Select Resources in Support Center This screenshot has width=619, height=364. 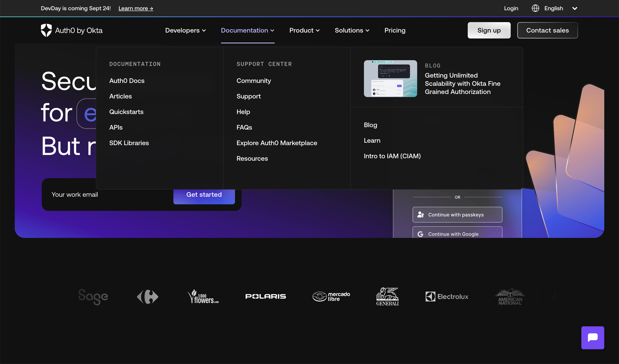click(252, 158)
